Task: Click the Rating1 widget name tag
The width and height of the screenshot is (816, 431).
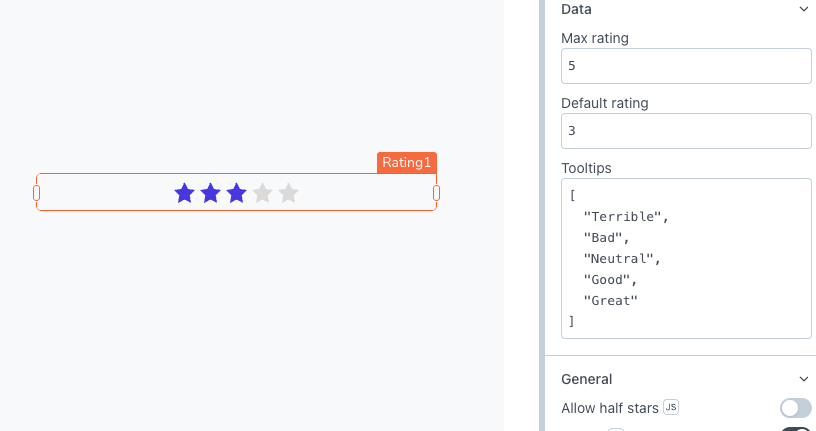Action: [407, 163]
